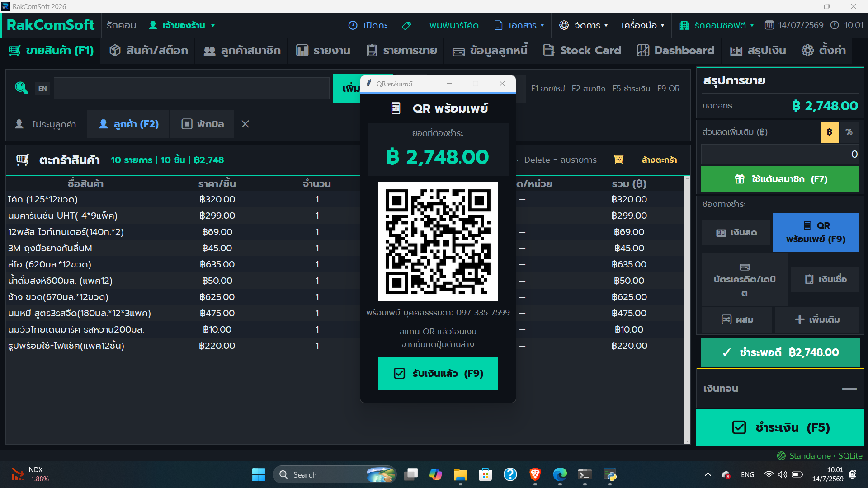Open the Microsoft Store taskbar icon
The width and height of the screenshot is (868, 488).
pos(485,474)
